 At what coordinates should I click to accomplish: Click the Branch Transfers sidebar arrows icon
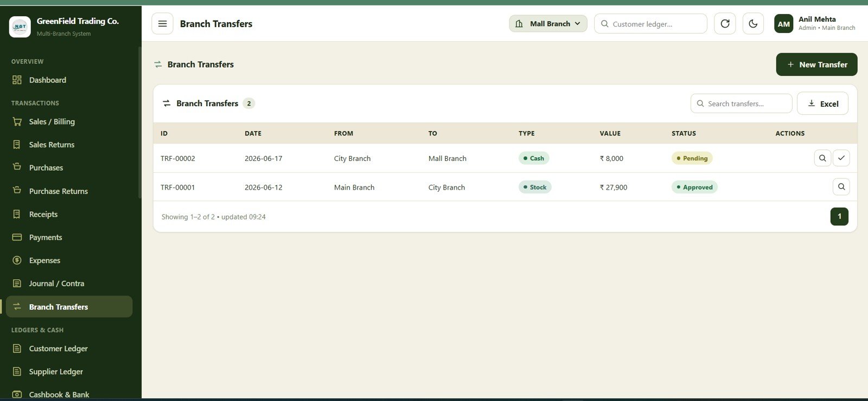(17, 307)
